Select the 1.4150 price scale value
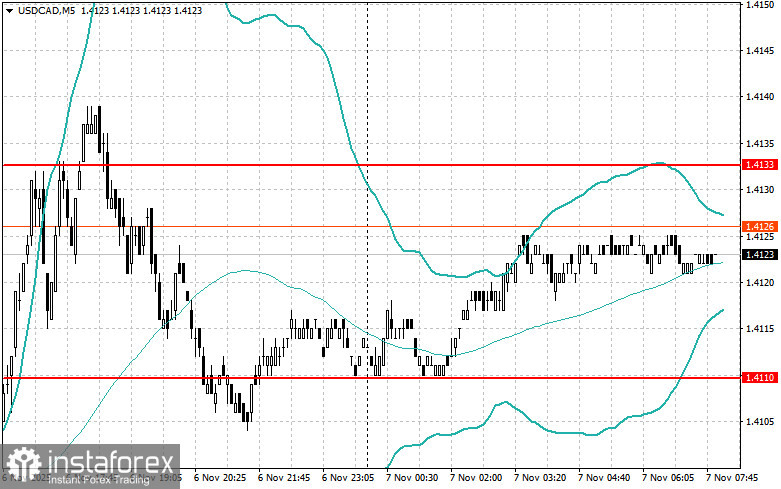 tap(760, 4)
